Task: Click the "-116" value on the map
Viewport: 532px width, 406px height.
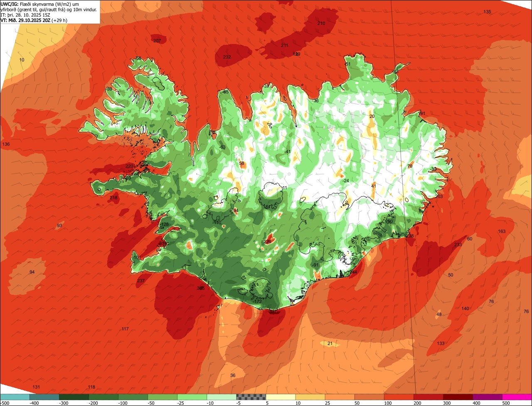Action: coord(217,223)
